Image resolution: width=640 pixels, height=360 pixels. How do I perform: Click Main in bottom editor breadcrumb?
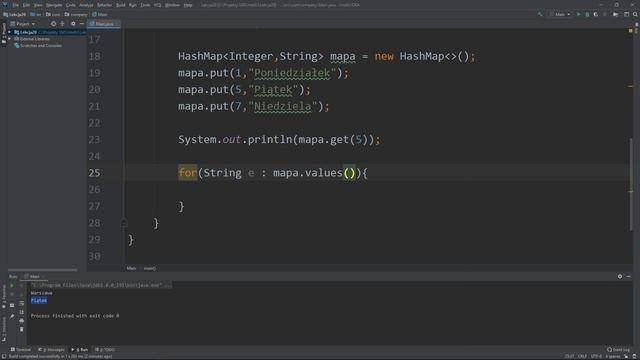tap(131, 269)
